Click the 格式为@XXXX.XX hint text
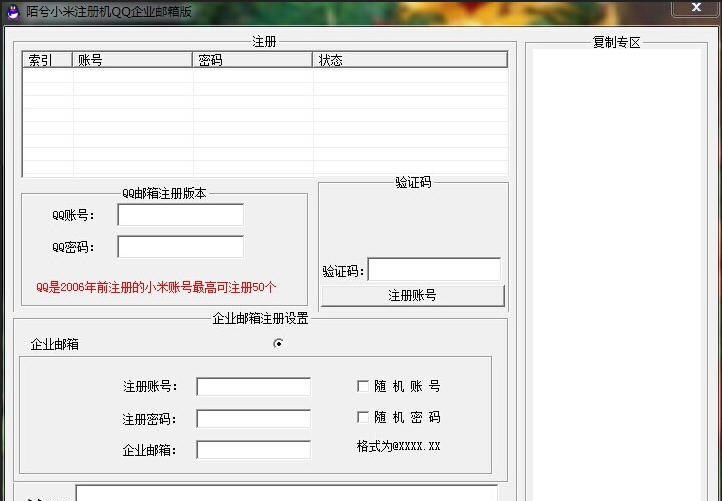Viewport: 722px width, 501px height. point(398,446)
